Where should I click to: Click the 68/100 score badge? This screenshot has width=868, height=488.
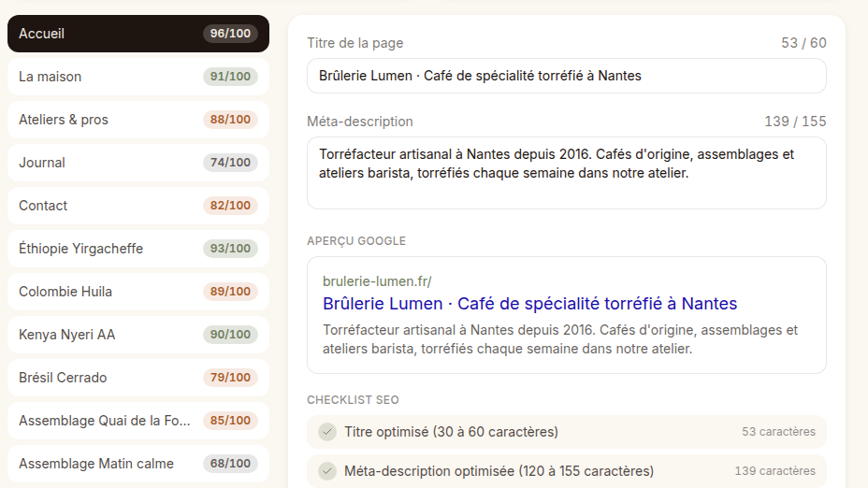(x=230, y=464)
